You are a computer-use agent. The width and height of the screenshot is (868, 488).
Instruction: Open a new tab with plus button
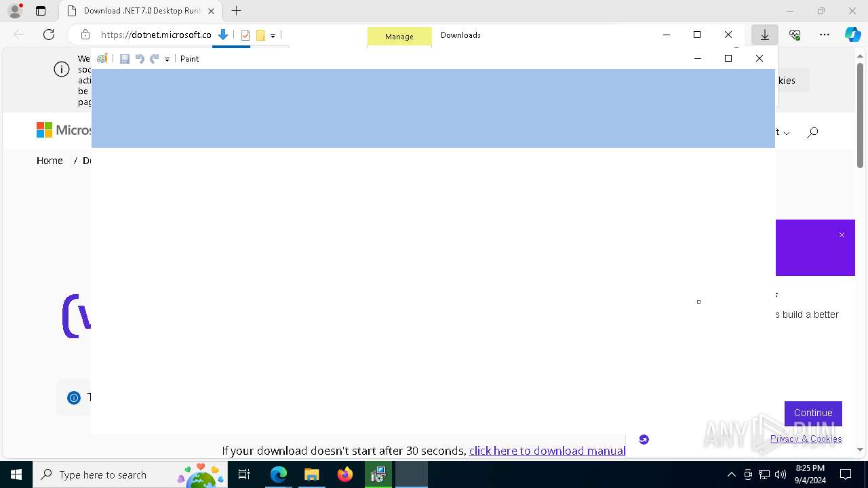point(236,11)
